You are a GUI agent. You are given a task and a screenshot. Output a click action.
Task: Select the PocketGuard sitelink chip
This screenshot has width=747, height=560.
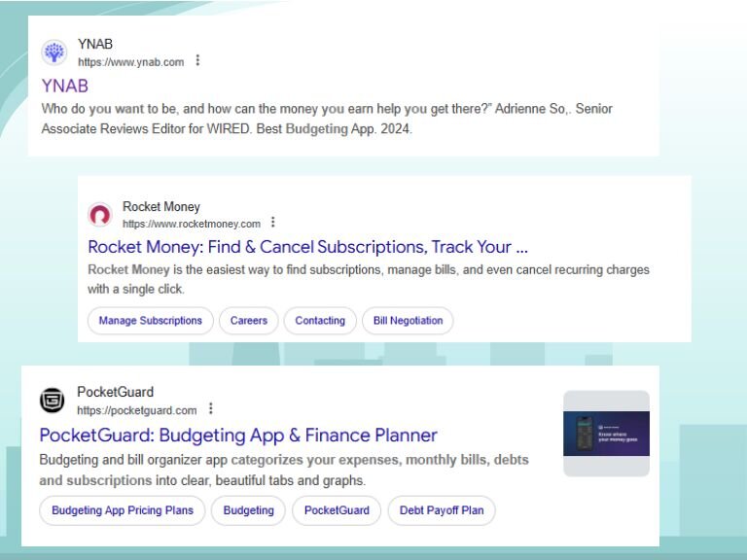[337, 510]
